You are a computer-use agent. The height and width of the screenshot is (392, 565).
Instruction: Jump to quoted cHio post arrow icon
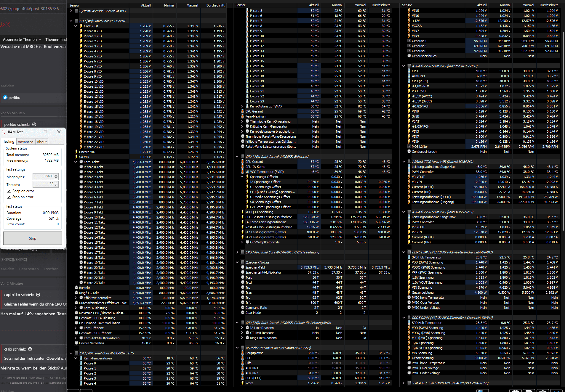(30, 349)
